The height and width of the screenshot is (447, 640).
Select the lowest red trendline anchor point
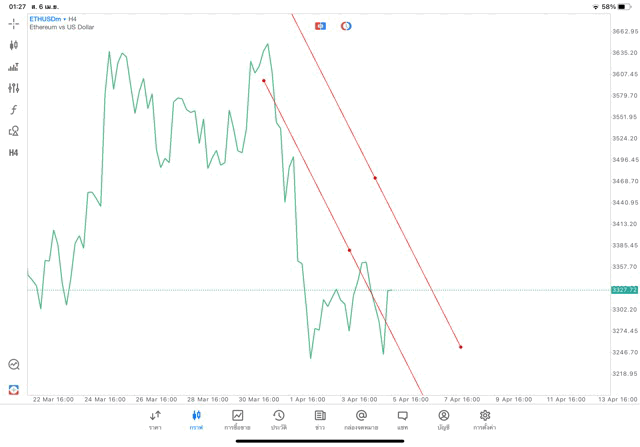(x=461, y=347)
